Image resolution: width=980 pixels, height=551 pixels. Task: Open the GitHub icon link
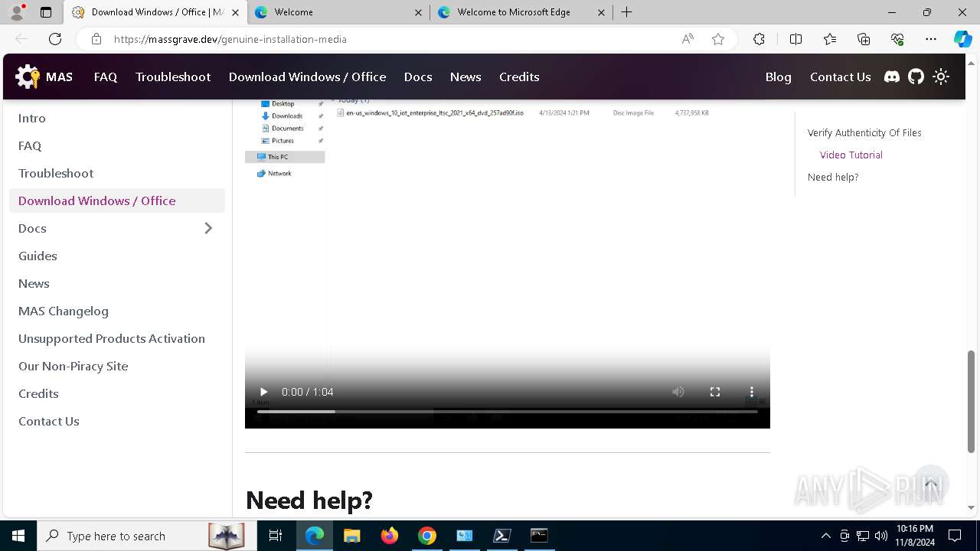point(916,77)
